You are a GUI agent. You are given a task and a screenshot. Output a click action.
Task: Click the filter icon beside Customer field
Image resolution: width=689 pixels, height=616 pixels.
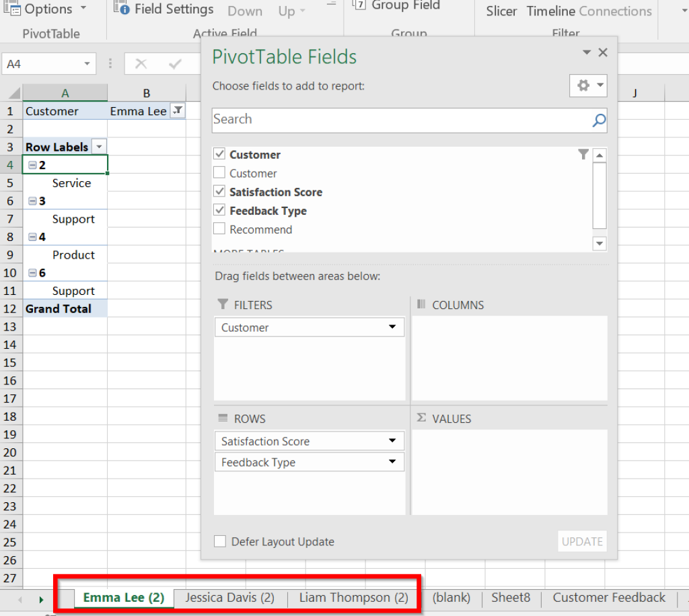583,154
